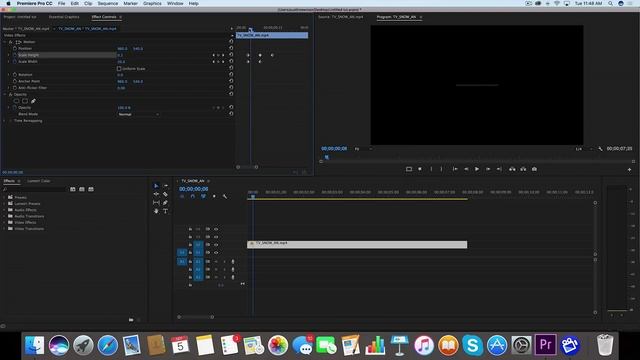Toggle animation stopwatch for Position
Screen dimensions: 640x360
click(x=15, y=48)
